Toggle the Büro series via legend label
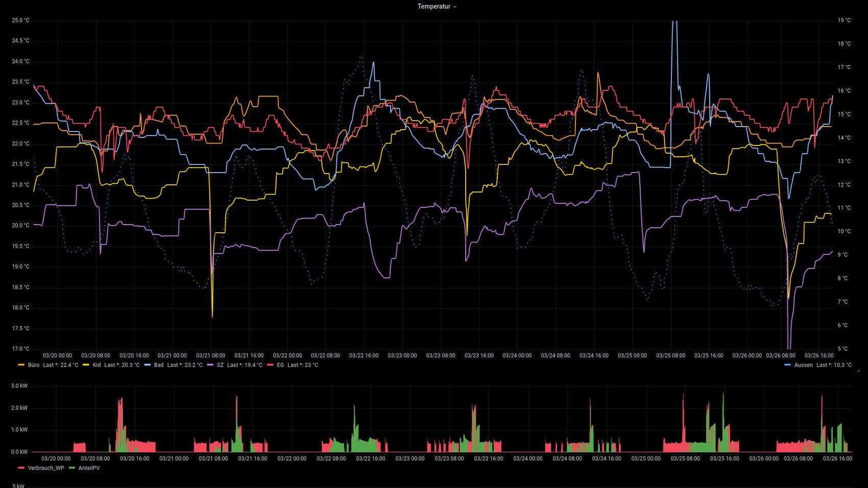This screenshot has height=488, width=868. pos(34,365)
